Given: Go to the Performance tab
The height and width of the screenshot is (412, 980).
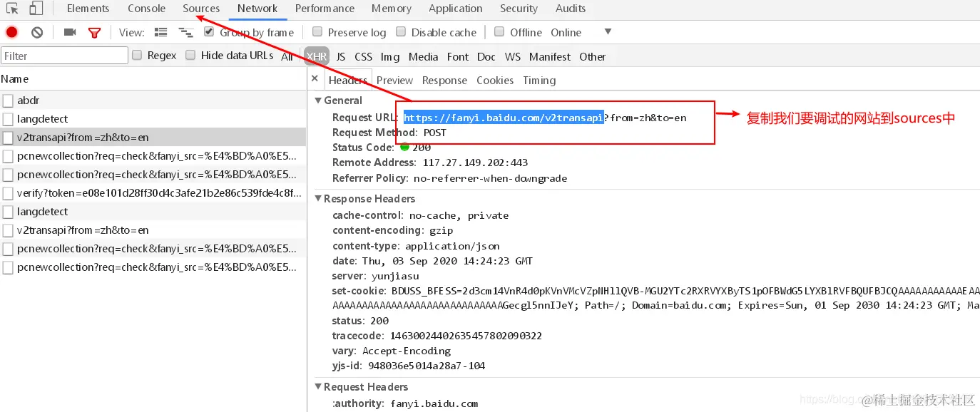Looking at the screenshot, I should (325, 9).
